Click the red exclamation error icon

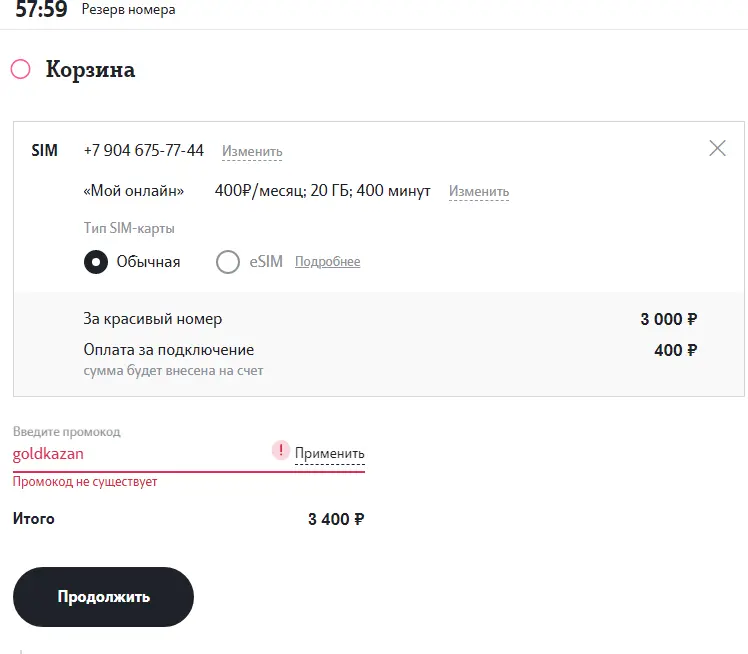tap(280, 450)
